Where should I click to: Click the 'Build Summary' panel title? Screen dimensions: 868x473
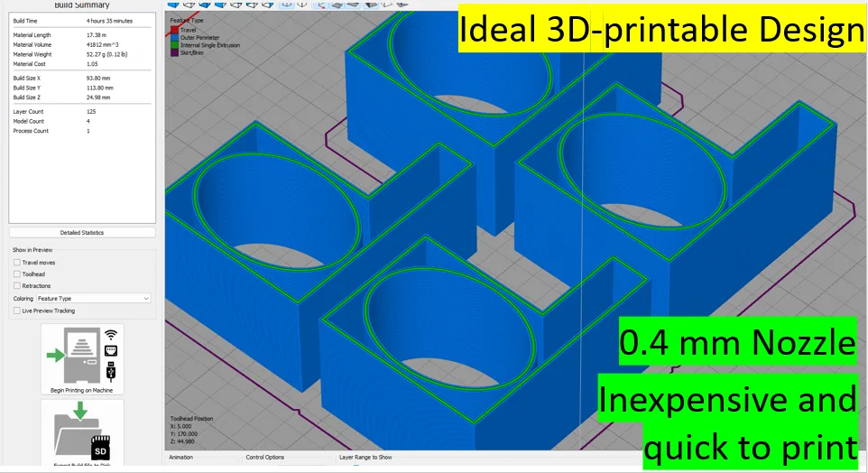[x=82, y=5]
